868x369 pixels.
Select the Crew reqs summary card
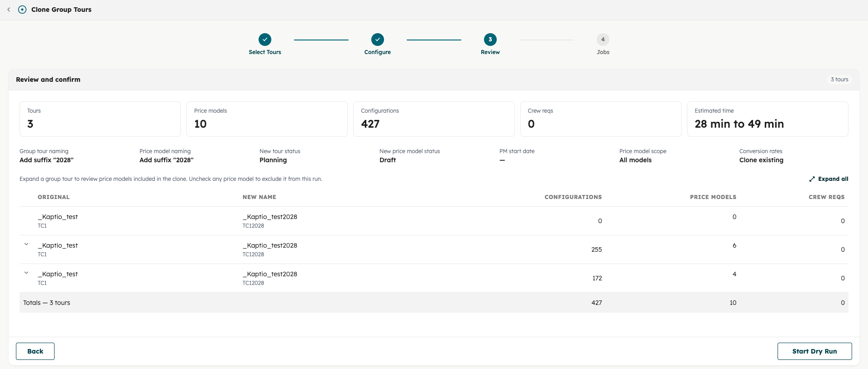601,119
